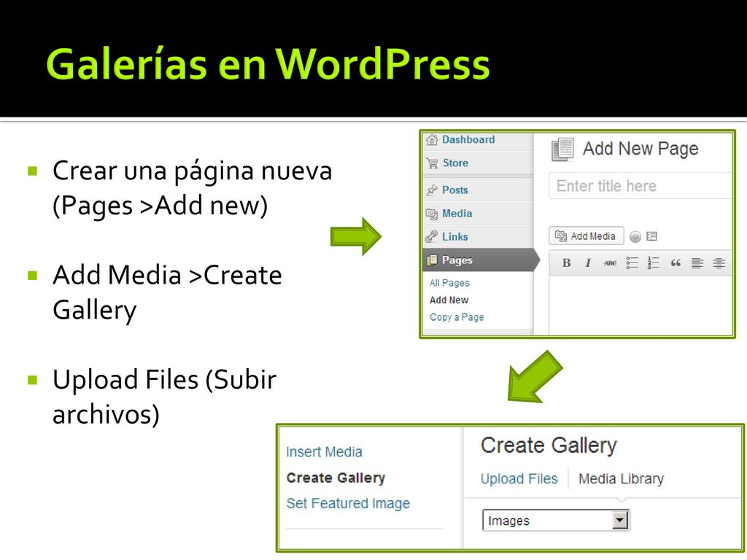This screenshot has height=560, width=747.
Task: Apply blockquote formatting
Action: tap(676, 262)
